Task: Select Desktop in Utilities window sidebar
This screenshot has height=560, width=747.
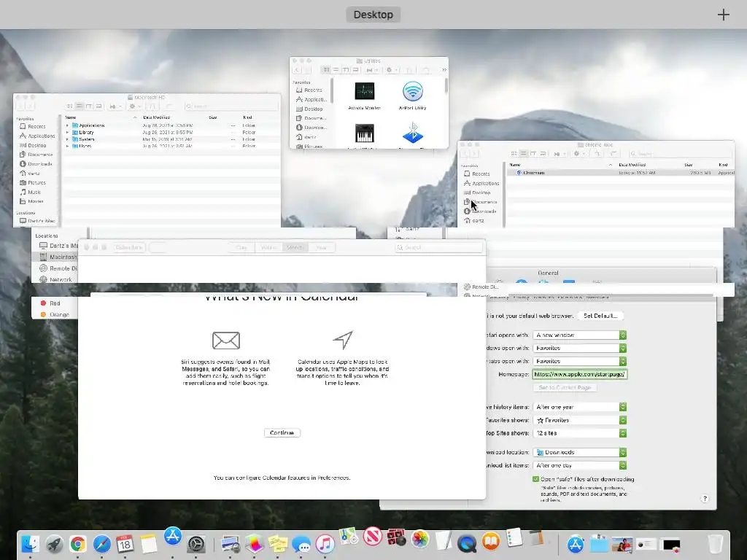Action: [309, 109]
